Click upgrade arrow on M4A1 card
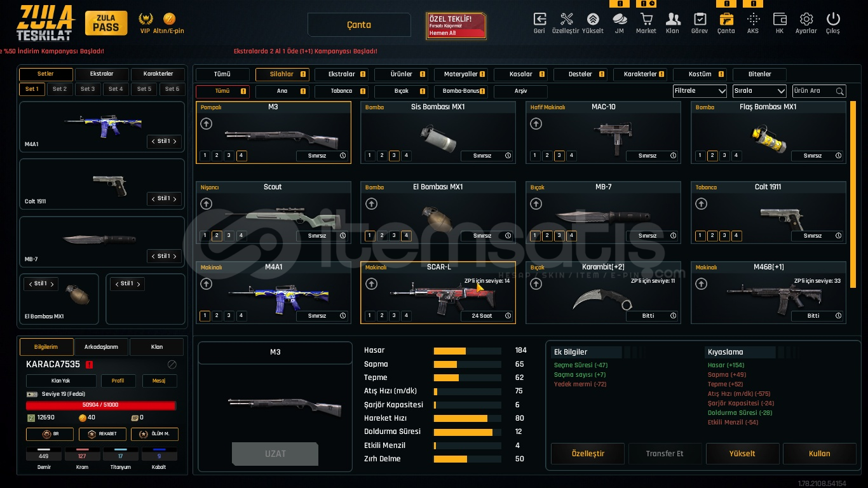 (206, 284)
